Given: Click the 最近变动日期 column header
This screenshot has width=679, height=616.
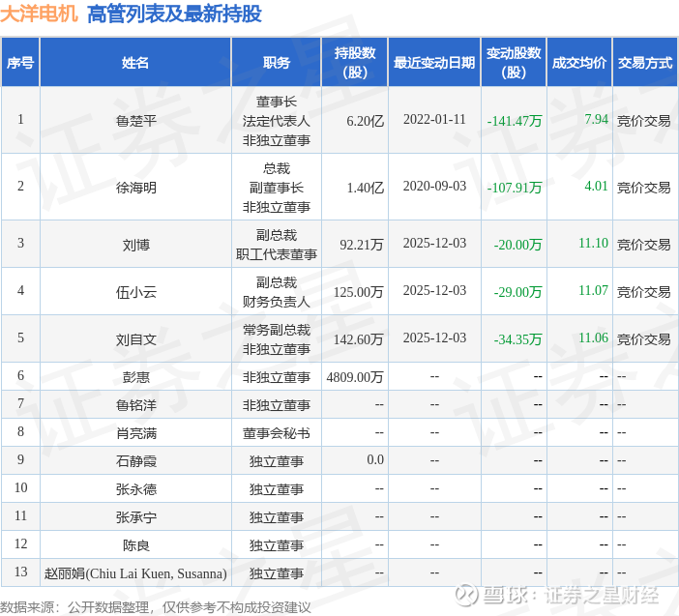Looking at the screenshot, I should click(x=434, y=63).
